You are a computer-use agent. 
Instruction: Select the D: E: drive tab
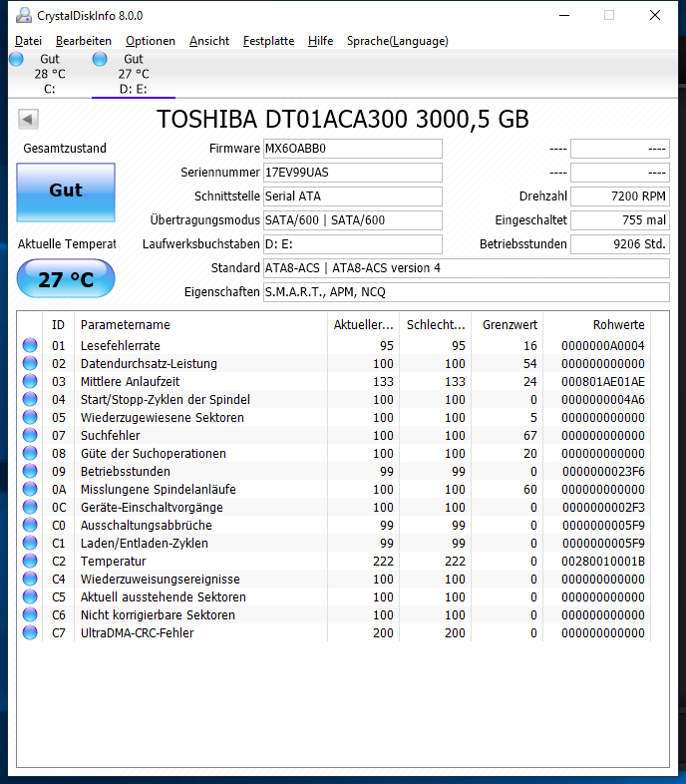pos(134,74)
